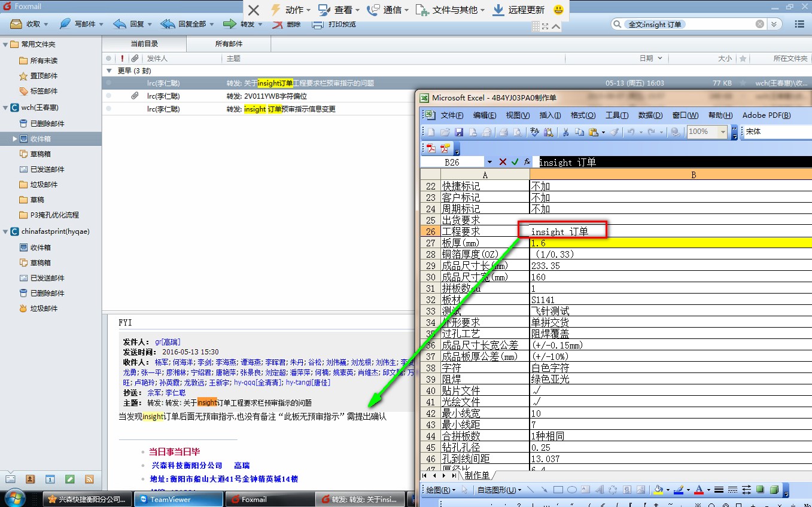
Task: Click the Excel fill color bucket swatch
Action: [x=658, y=490]
